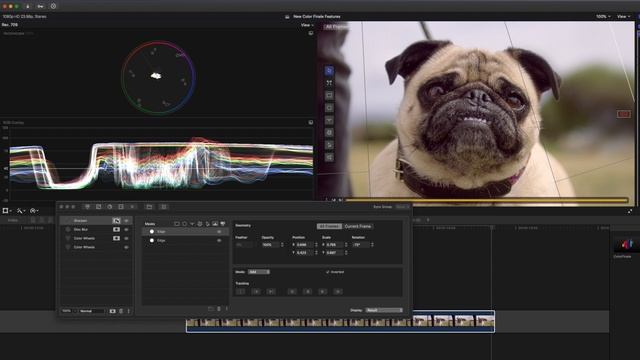Open the Normal blend mode dropdown
Image resolution: width=640 pixels, height=360 pixels.
click(x=92, y=311)
